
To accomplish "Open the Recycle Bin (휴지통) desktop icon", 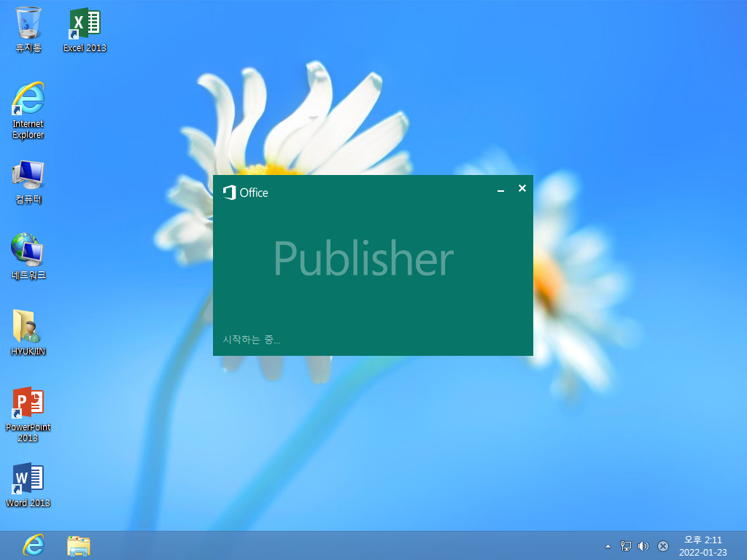I will click(28, 29).
